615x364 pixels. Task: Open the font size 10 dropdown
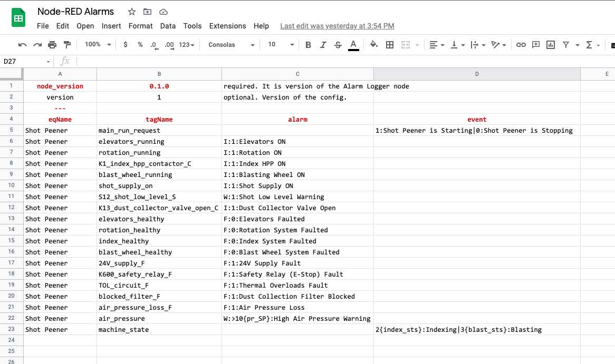[281, 45]
